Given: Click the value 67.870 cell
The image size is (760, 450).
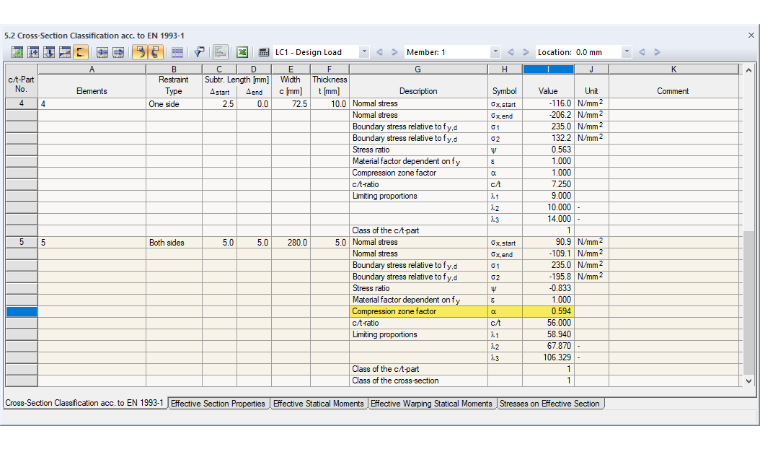Looking at the screenshot, I should (548, 346).
